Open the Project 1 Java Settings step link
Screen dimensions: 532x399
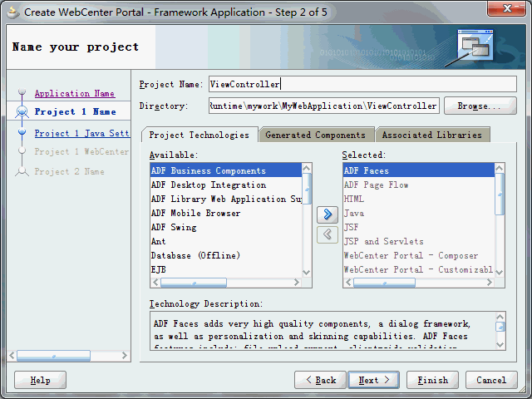(x=81, y=133)
